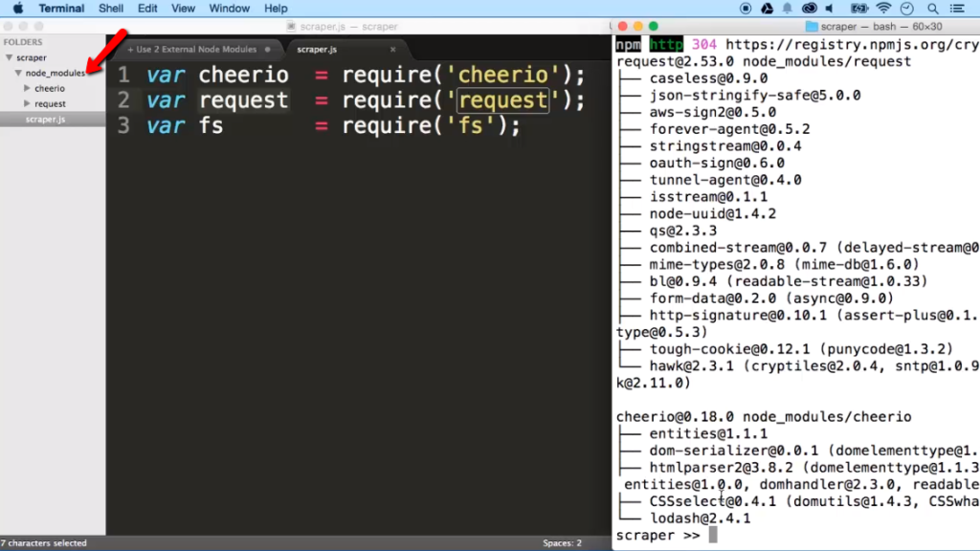Click the Creative Cloud menu bar icon
Image resolution: width=980 pixels, height=551 pixels.
point(810,9)
